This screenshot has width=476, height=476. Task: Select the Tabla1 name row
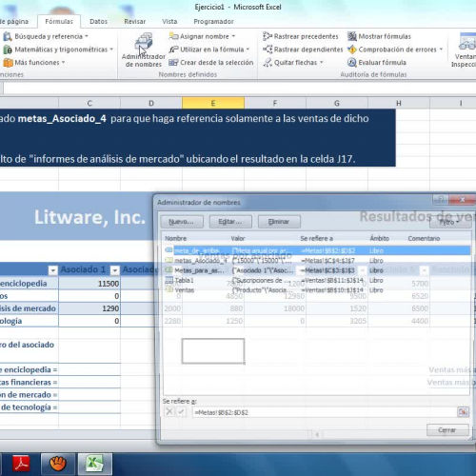pos(317,280)
